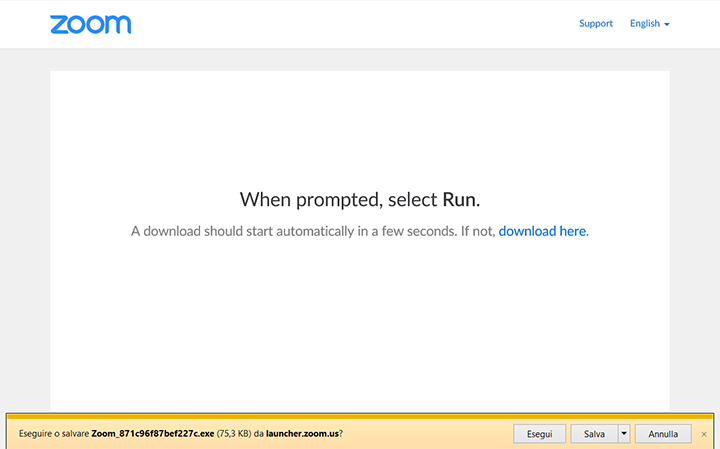Viewport: 720px width, 449px height.
Task: Expand the English language dropdown
Action: click(649, 23)
